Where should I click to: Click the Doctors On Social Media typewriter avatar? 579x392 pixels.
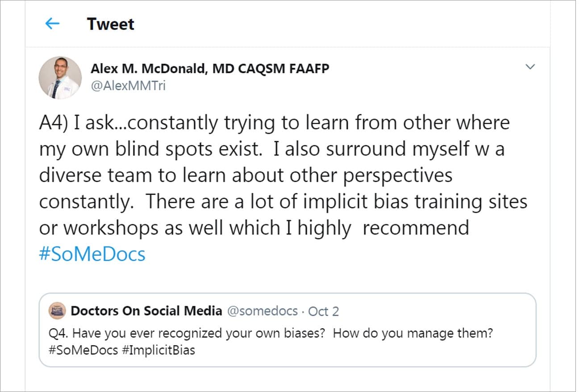tap(55, 310)
